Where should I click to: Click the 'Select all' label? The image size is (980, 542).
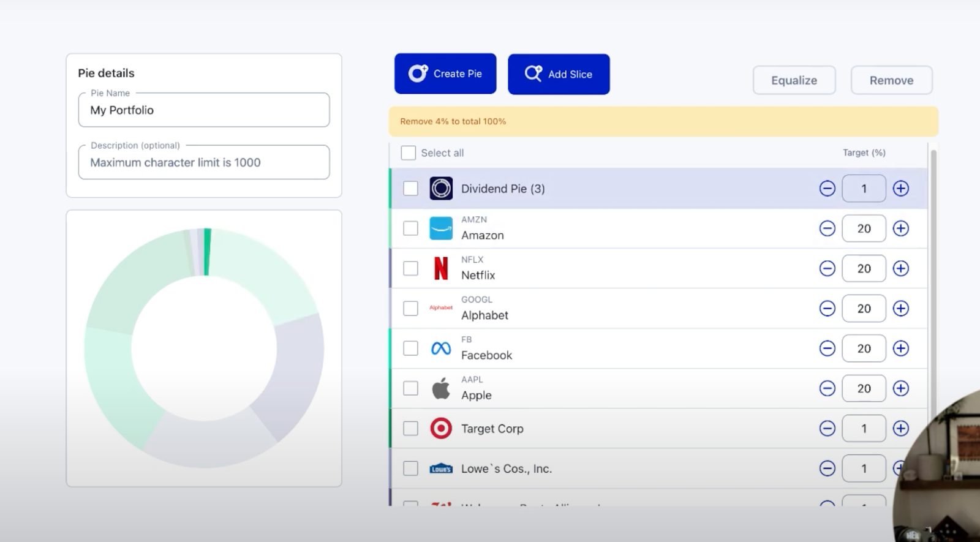point(442,152)
